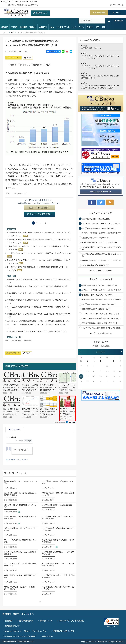Click the ログインして全文を読む button
Viewport: 126px width, 644px height.
39,214
